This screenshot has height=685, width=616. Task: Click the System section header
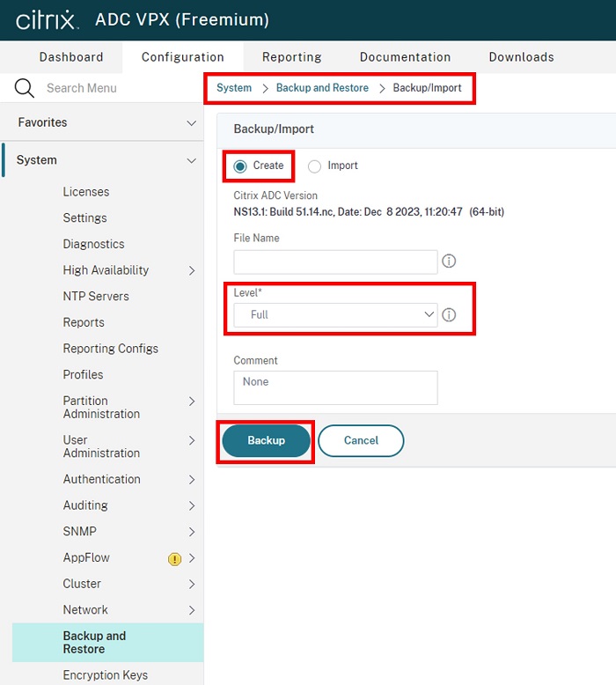tap(102, 160)
